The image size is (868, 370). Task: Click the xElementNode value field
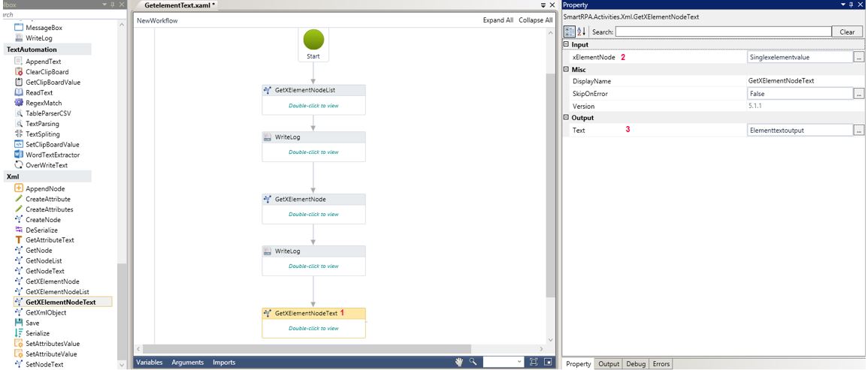(799, 57)
